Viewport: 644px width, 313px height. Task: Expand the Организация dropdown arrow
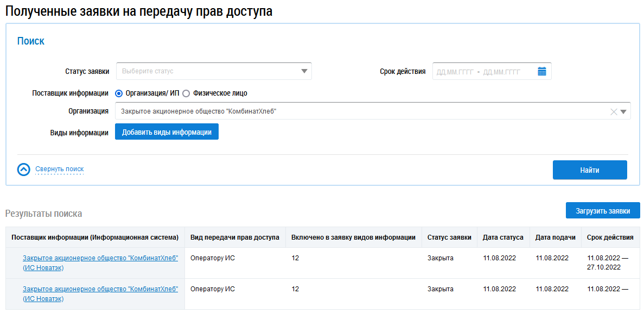pos(623,112)
